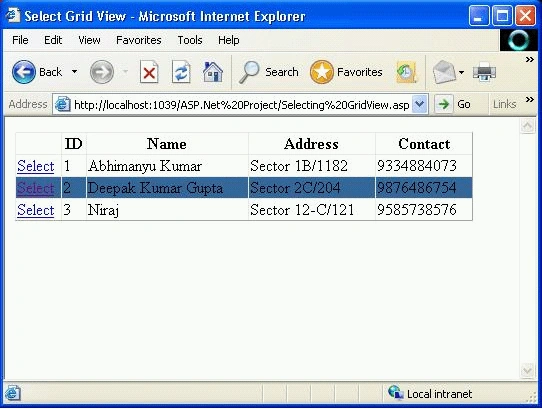This screenshot has height=409, width=542.
Task: Click the contact number 9334884073
Action: coord(417,166)
